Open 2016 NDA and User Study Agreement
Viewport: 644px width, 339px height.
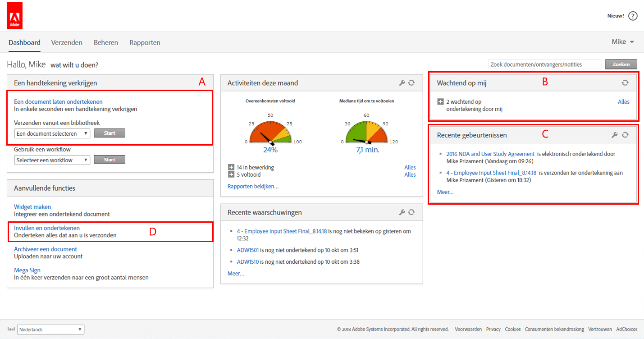click(490, 154)
